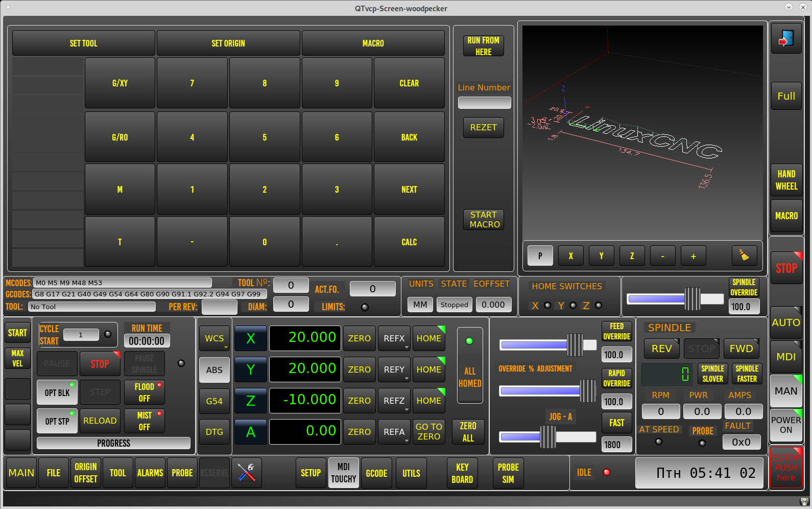This screenshot has height=509, width=812.
Task: Click the Line Number input field
Action: pos(484,103)
